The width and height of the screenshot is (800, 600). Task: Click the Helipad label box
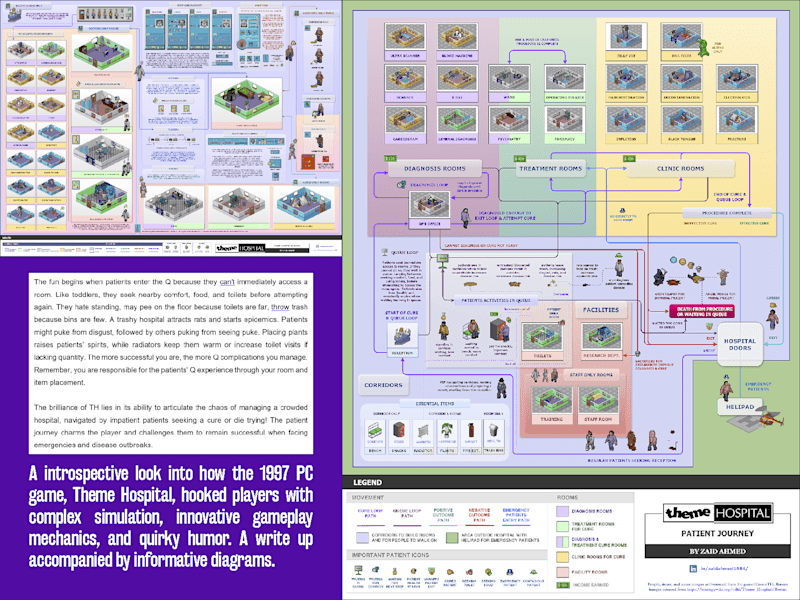click(x=740, y=407)
